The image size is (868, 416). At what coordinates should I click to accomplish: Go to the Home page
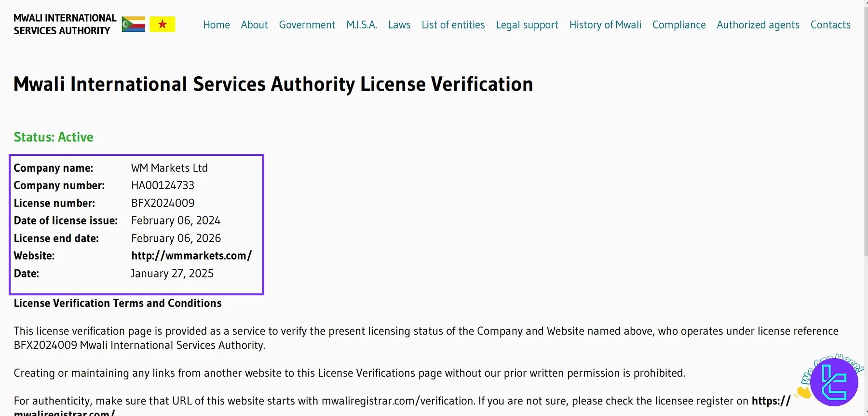pos(216,25)
